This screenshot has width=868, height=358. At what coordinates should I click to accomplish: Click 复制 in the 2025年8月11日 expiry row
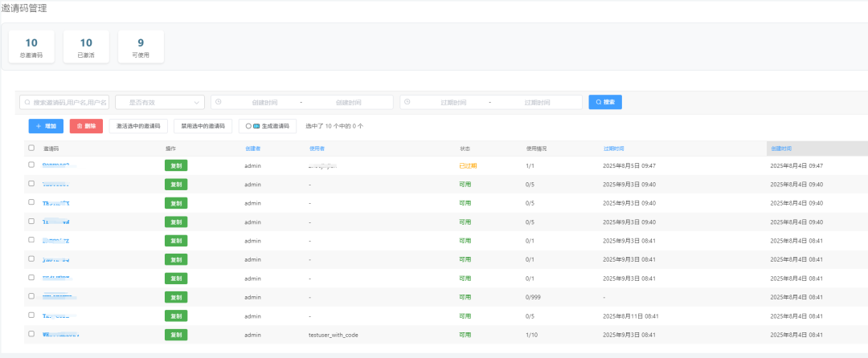coord(176,315)
